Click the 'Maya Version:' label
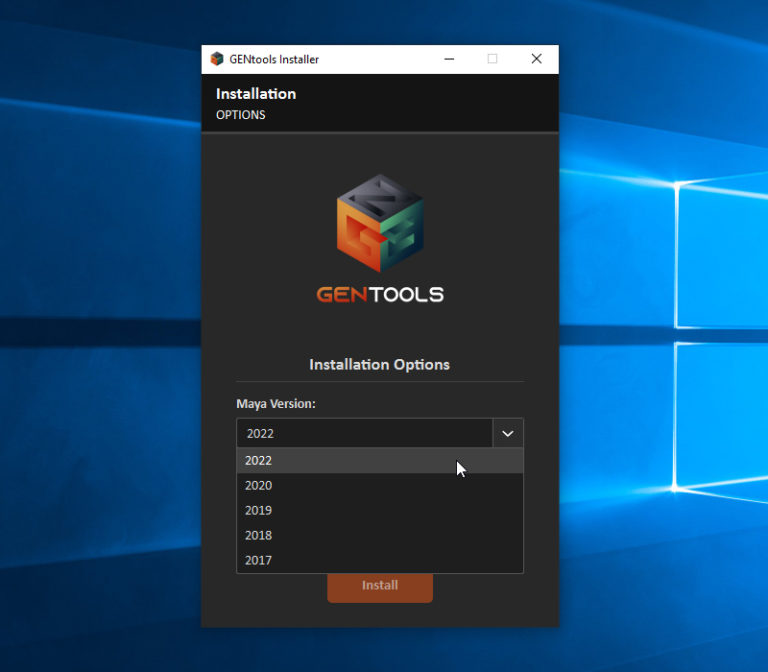Screen dimensions: 768x672 pyautogui.click(x=276, y=404)
